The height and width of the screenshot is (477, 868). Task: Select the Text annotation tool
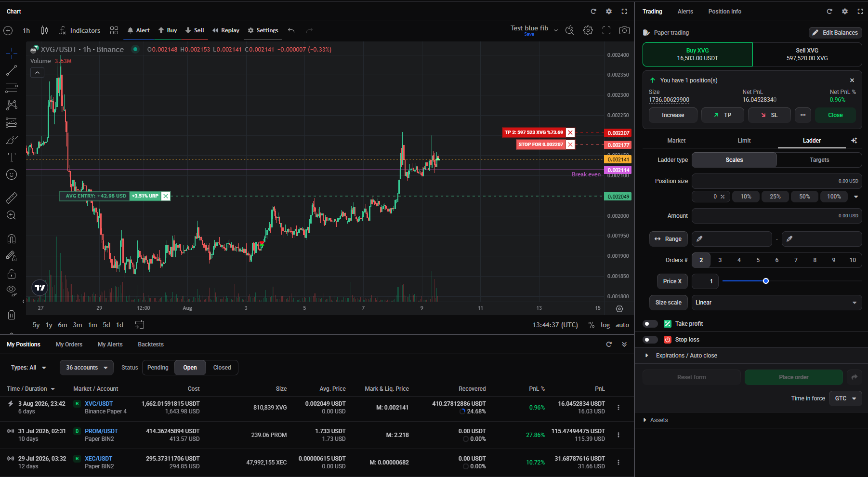pos(12,157)
